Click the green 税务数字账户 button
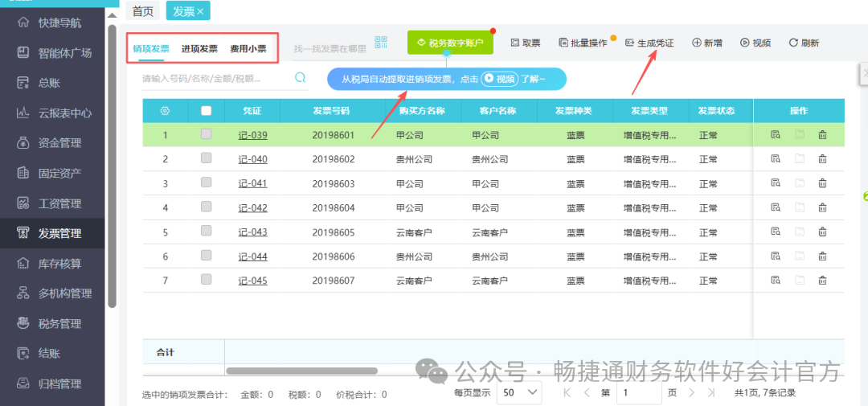 (x=450, y=43)
